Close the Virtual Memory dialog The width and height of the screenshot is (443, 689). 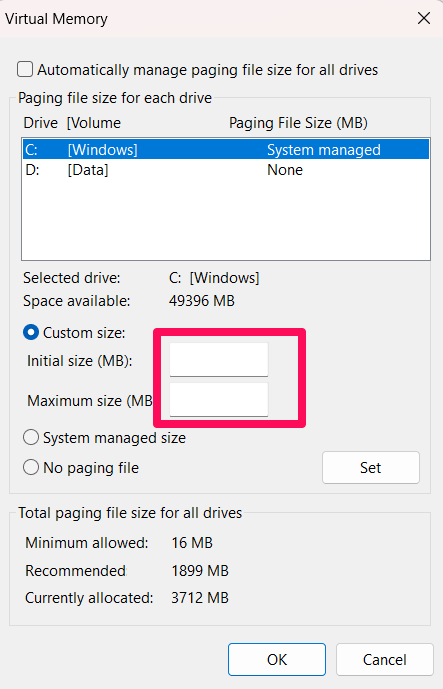tap(424, 18)
